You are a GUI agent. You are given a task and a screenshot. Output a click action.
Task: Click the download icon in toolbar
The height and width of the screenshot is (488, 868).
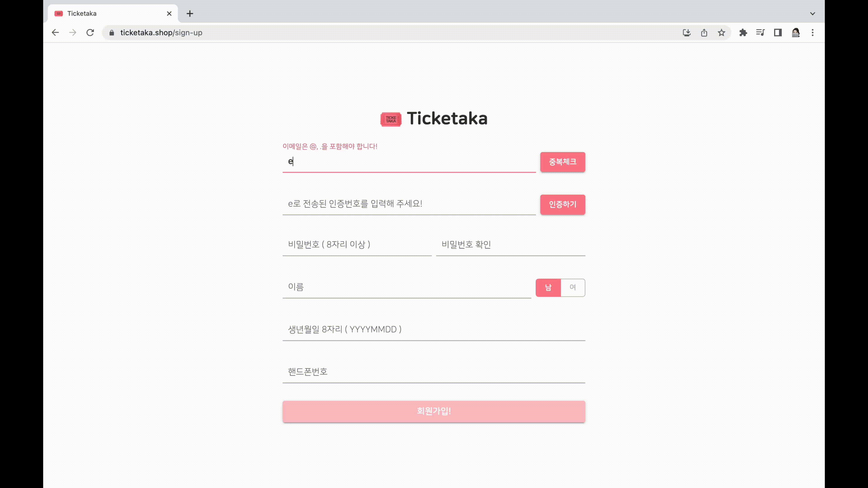[687, 33]
